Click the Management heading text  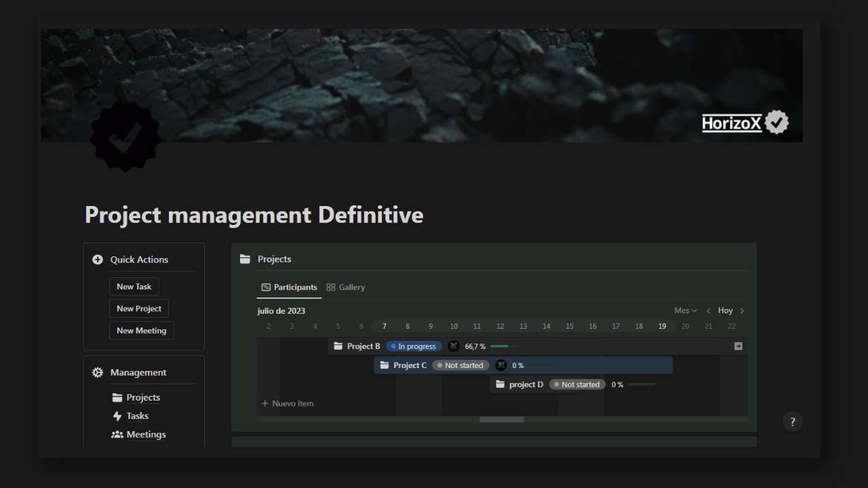(138, 372)
